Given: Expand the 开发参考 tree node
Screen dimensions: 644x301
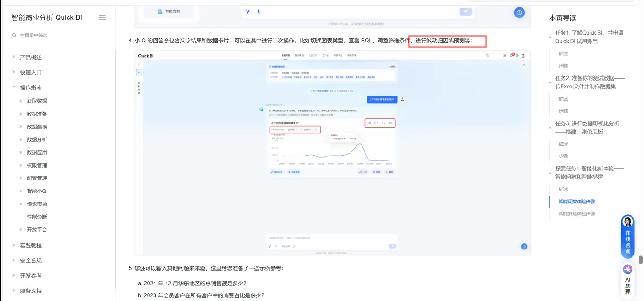Looking at the screenshot, I should pyautogui.click(x=14, y=276).
